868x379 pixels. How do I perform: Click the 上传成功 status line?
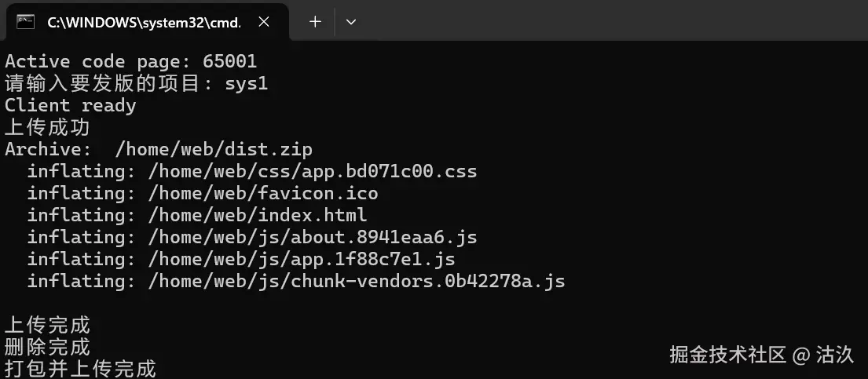point(47,128)
